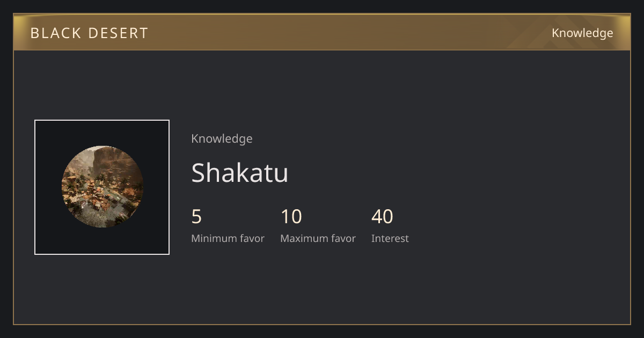Open the Knowledge label in the gold header
Screen dimensions: 644x338
pyautogui.click(x=582, y=33)
